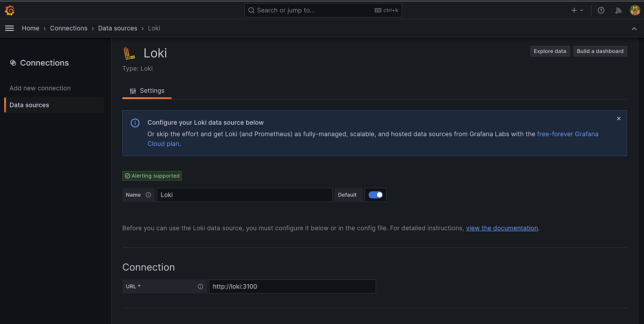Screen dimensions: 644x324
Task: Open the navigation hamburger menu
Action: click(x=9, y=28)
